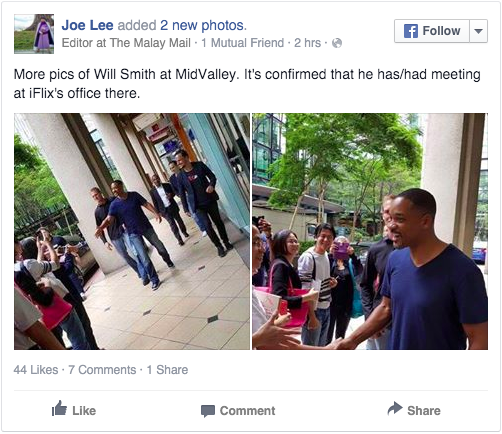
Task: Open the '2 hrs' timestamp link
Action: [x=307, y=43]
